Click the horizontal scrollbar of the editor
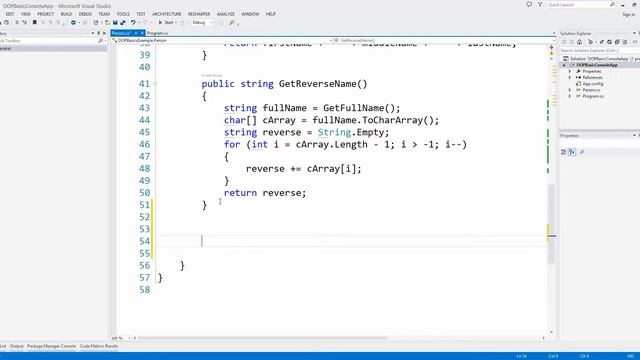Image resolution: width=640 pixels, height=360 pixels. (261, 338)
